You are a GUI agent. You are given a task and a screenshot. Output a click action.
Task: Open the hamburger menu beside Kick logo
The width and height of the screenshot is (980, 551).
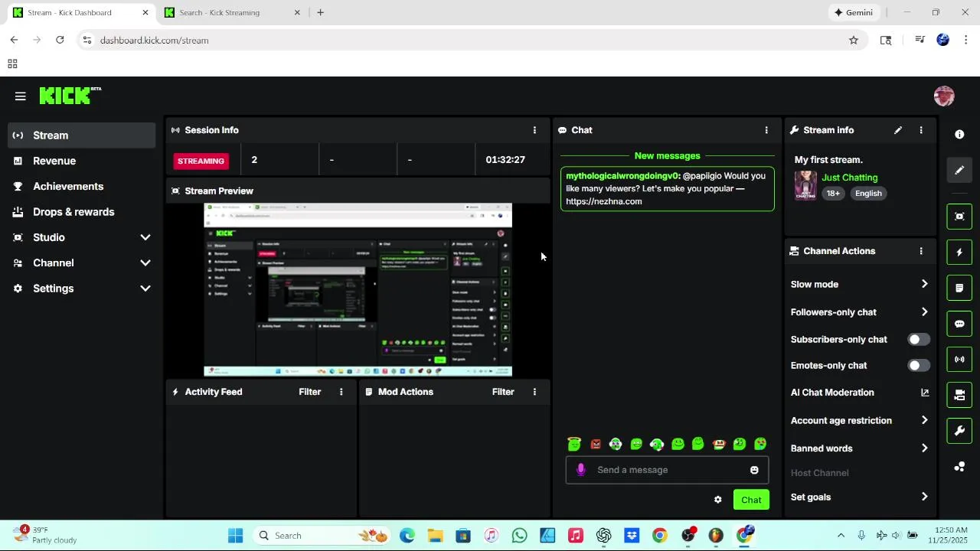coord(21,96)
